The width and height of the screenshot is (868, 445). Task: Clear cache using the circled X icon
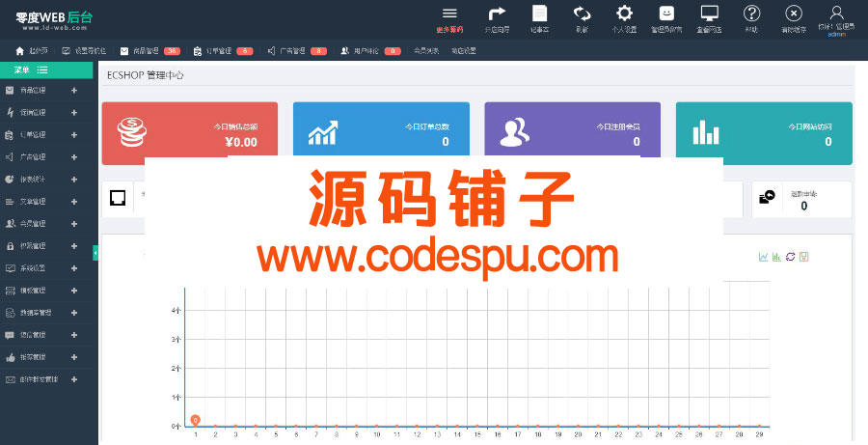point(794,14)
